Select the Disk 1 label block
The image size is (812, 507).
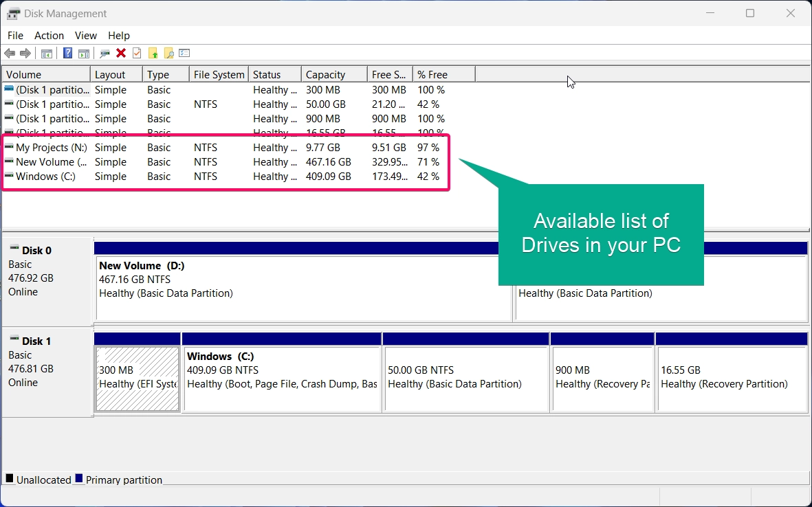tap(47, 372)
